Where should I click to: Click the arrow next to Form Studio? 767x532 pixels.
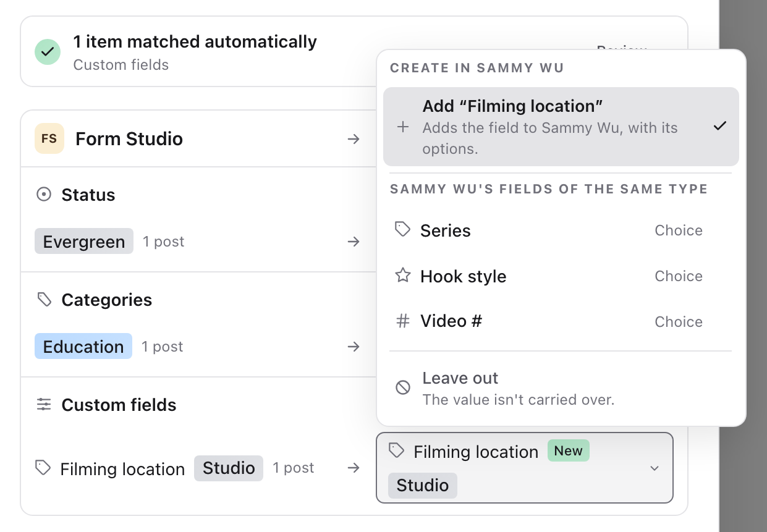354,139
